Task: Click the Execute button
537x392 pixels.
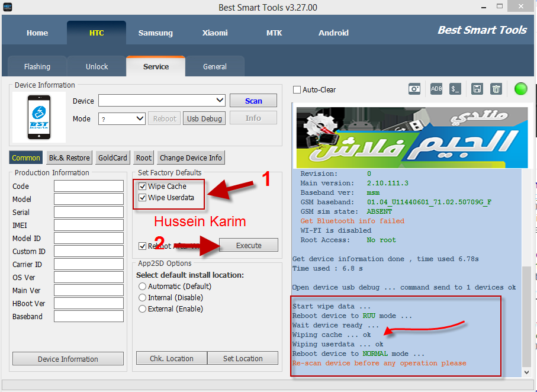Action: click(249, 245)
